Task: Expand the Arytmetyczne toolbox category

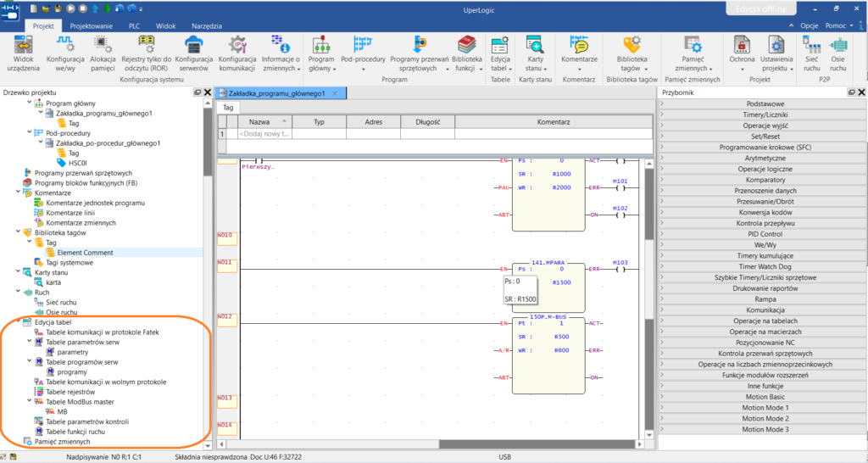Action: [762, 158]
